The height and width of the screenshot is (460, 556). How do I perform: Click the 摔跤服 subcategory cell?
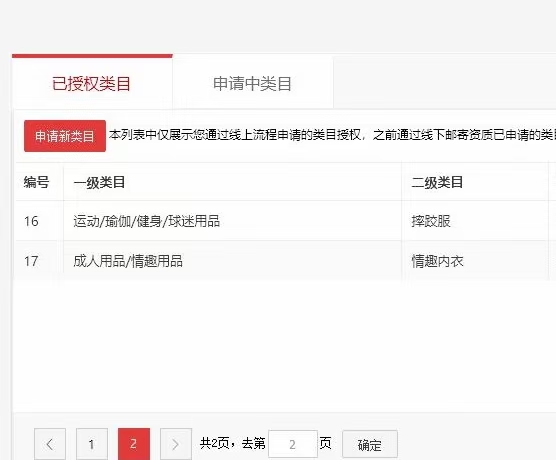coord(431,221)
